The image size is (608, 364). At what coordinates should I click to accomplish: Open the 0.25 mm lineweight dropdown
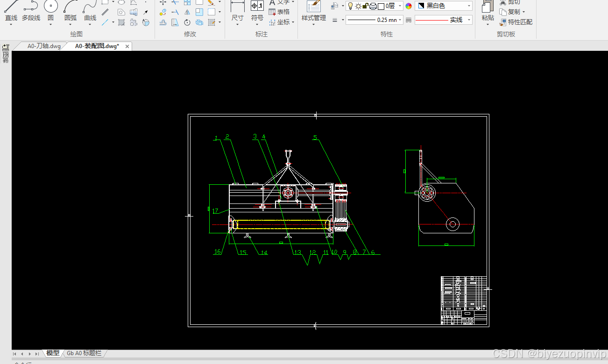tap(375, 20)
